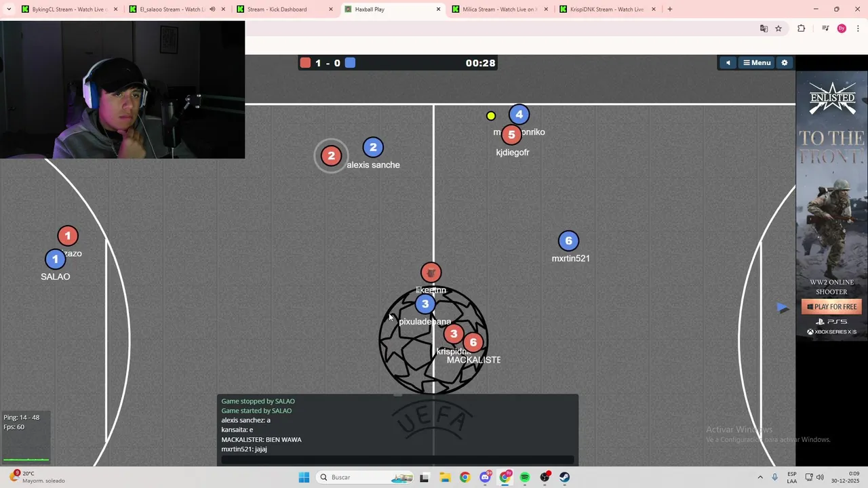Click the blue team score square
Image resolution: width=868 pixels, height=488 pixels.
pyautogui.click(x=350, y=63)
